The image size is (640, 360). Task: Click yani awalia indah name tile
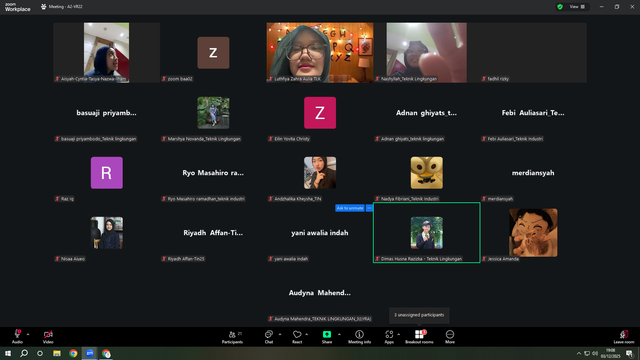pyautogui.click(x=320, y=233)
